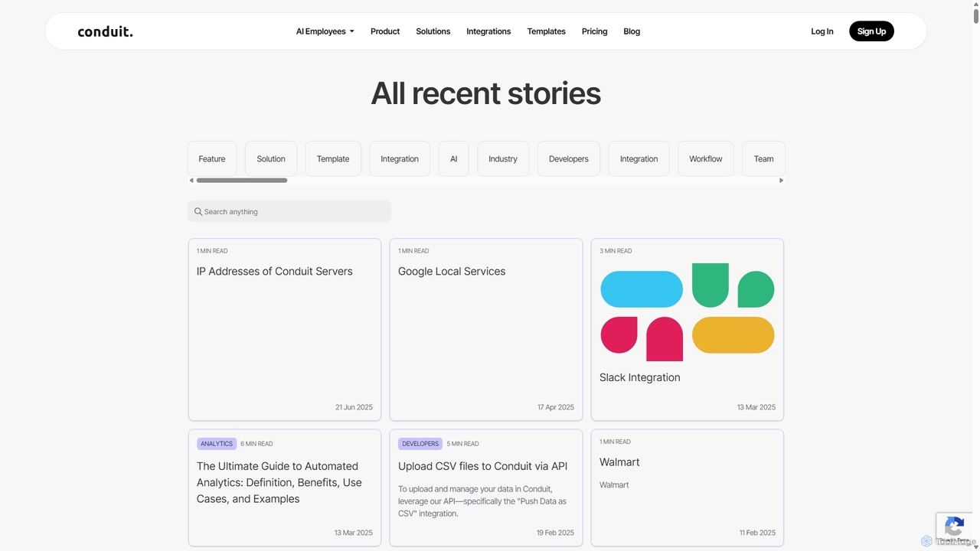The height and width of the screenshot is (551, 980).
Task: Click the 21 Jun 2025 date
Action: click(x=354, y=407)
